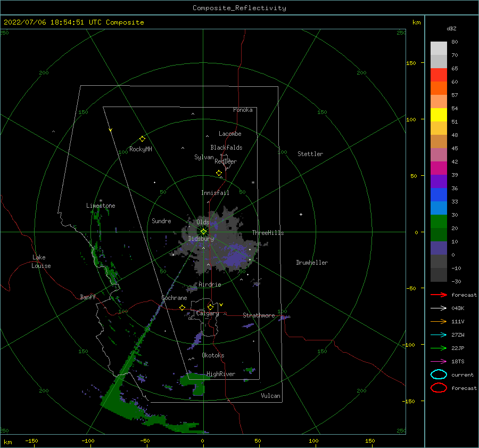Click the Innisfail city label
Viewport: 479px width, 448px height.
215,193
